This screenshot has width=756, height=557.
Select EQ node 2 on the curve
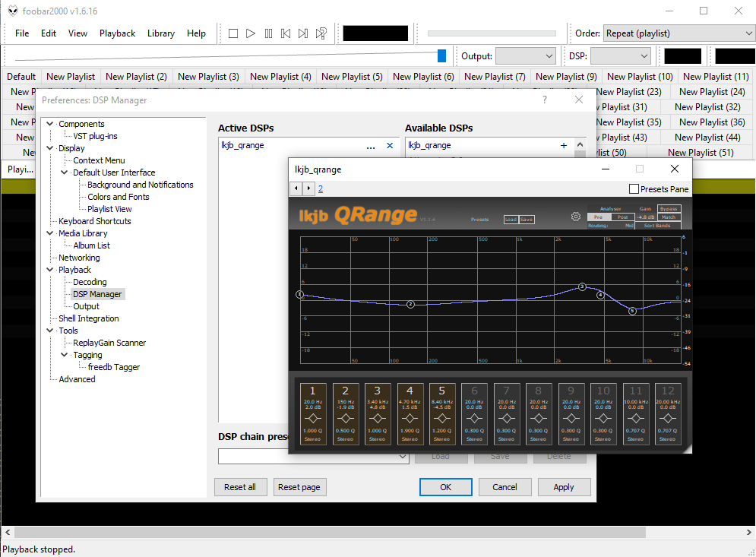410,304
